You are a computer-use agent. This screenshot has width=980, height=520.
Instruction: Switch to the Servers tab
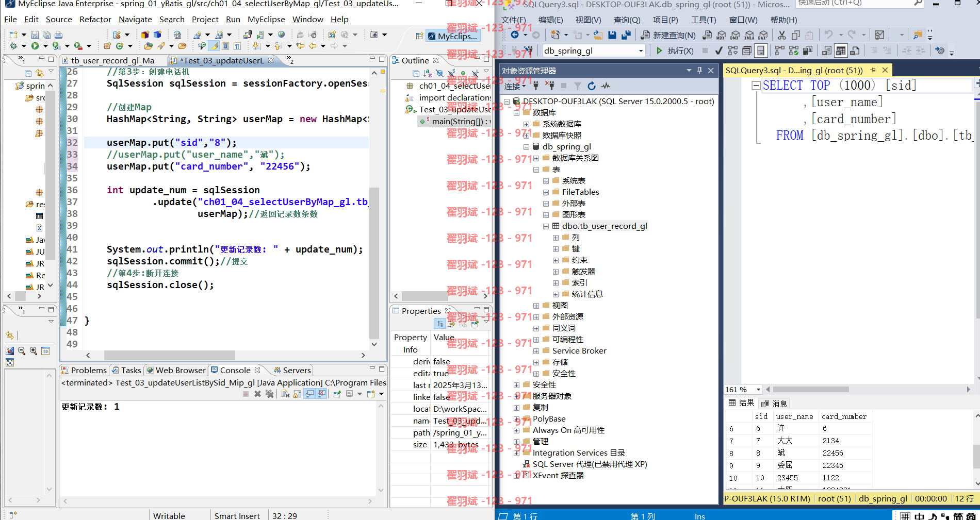[x=292, y=370]
